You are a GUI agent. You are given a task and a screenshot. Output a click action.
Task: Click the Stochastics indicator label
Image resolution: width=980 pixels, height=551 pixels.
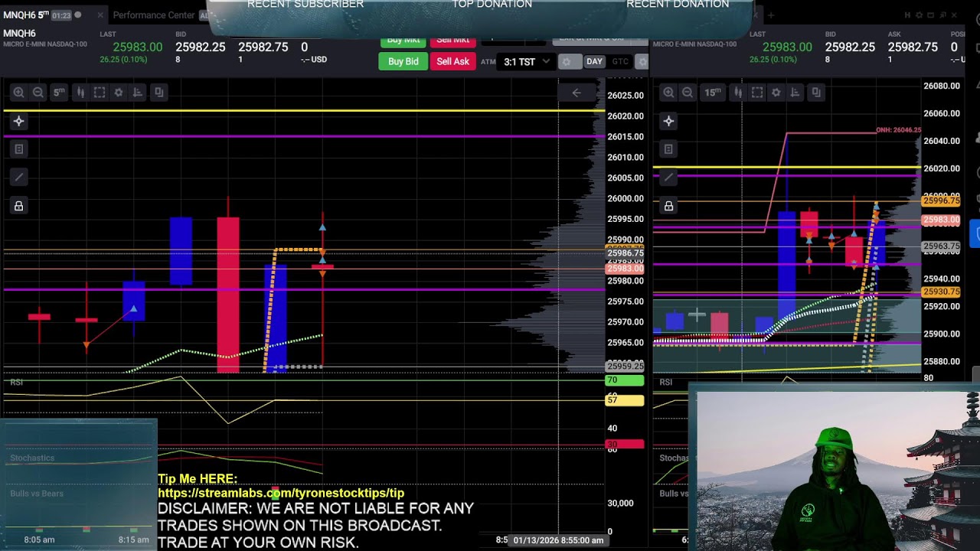click(32, 458)
